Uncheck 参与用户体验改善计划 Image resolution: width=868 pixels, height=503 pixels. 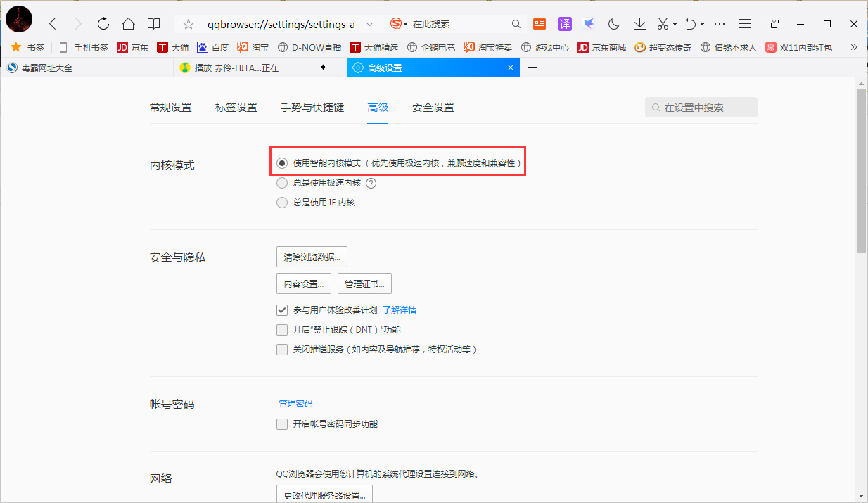[x=282, y=310]
